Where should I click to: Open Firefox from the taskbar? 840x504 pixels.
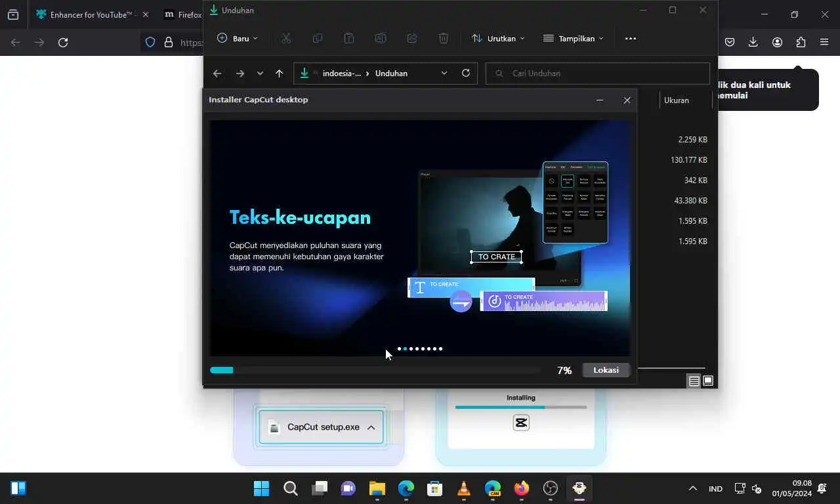[522, 488]
